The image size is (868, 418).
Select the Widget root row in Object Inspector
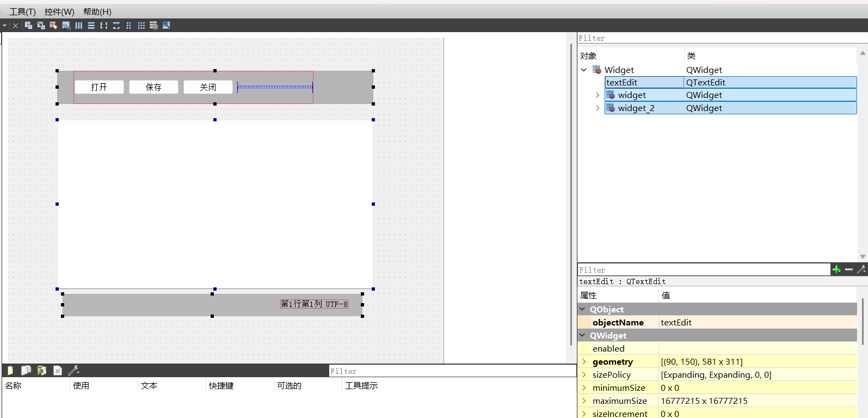[718, 70]
